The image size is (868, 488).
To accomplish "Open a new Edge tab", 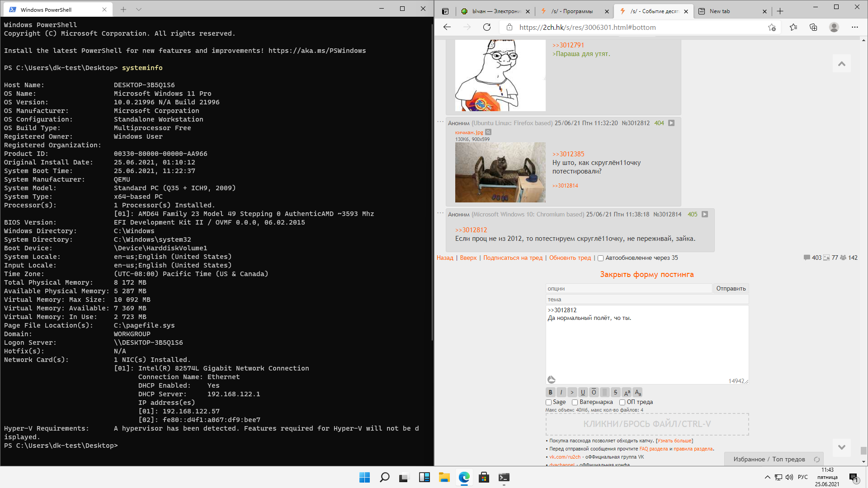I will 780,11.
